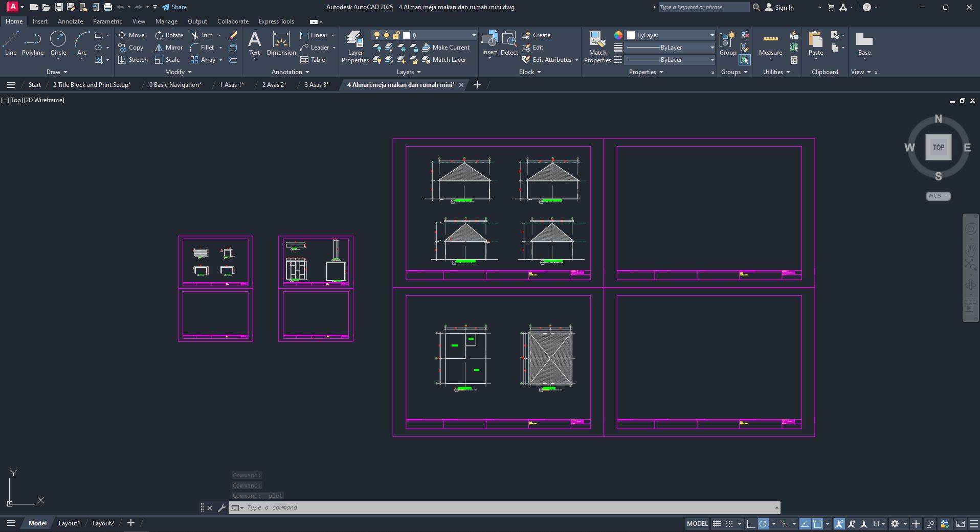Select the Polyline drawing tool

click(32, 43)
